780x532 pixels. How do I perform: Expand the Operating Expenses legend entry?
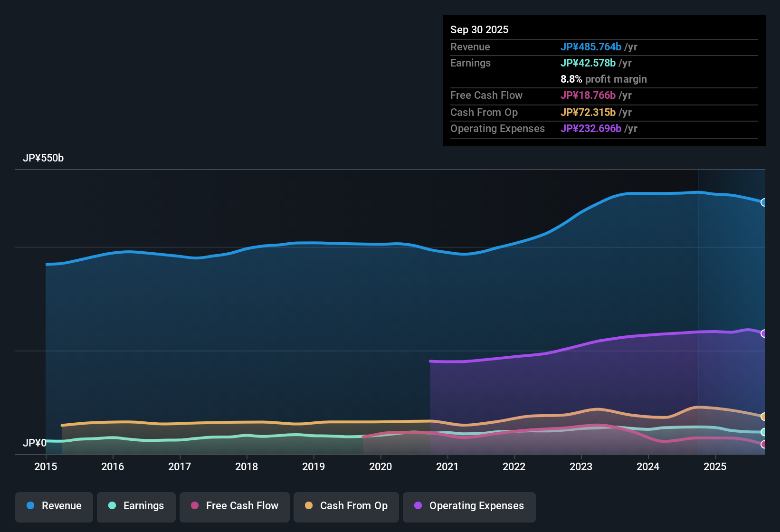pyautogui.click(x=469, y=506)
